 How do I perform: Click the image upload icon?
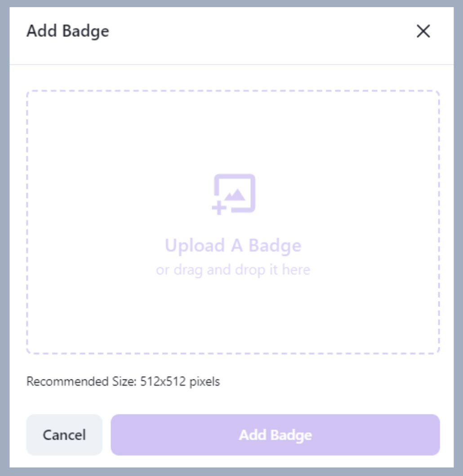(x=233, y=194)
